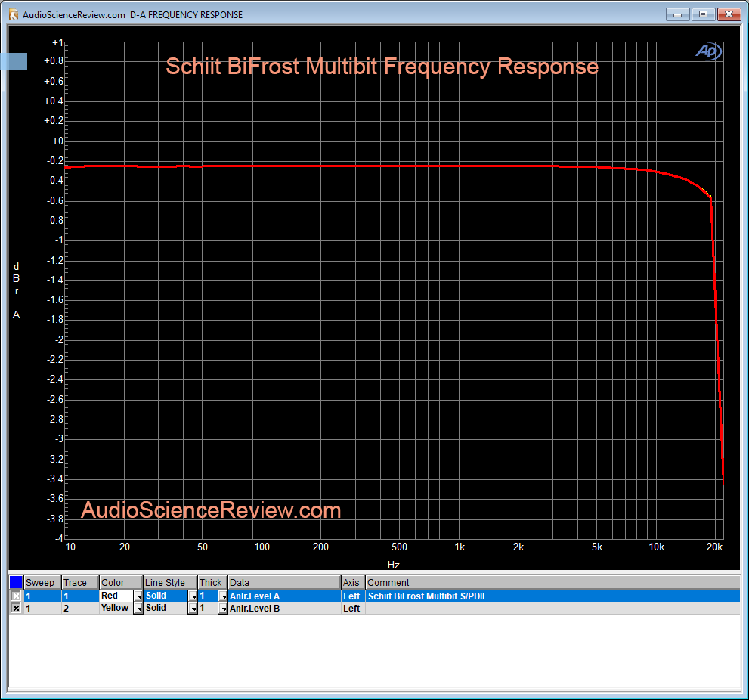Click the -4 bottom y-axis label

click(x=59, y=538)
